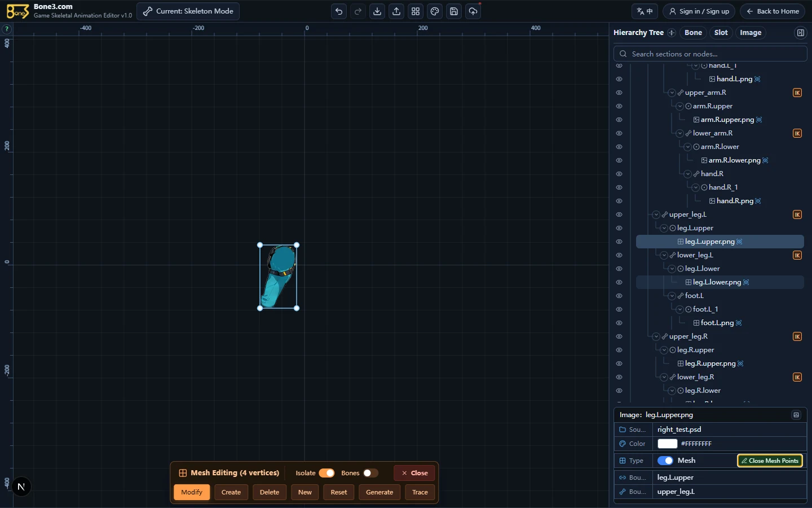Collapse the lower_arm.R node
Image resolution: width=812 pixels, height=508 pixels.
[x=680, y=133]
